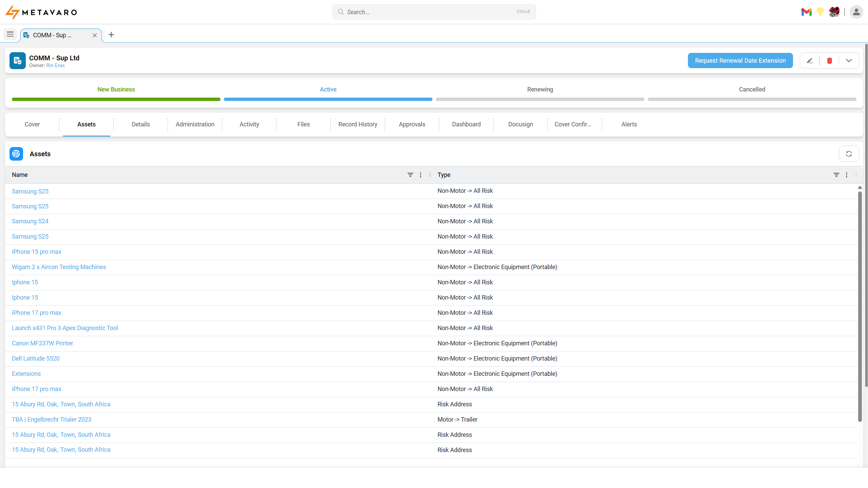Click the Metavaro logo
Viewport: 868px width, 488px height.
coord(41,12)
